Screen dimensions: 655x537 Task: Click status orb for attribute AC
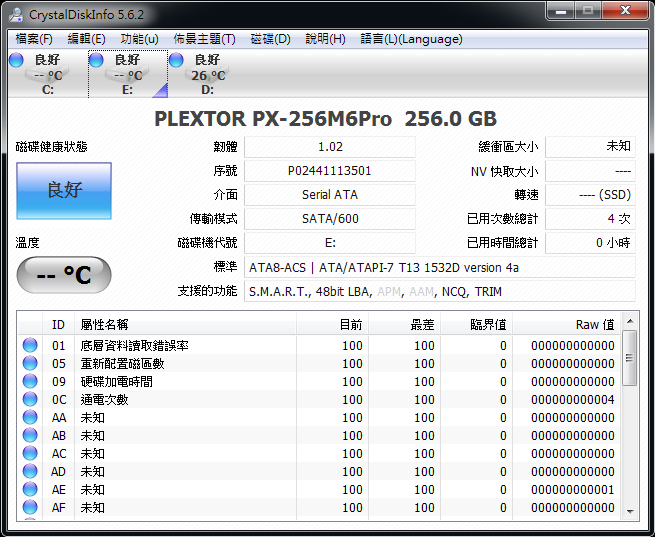pyautogui.click(x=30, y=453)
